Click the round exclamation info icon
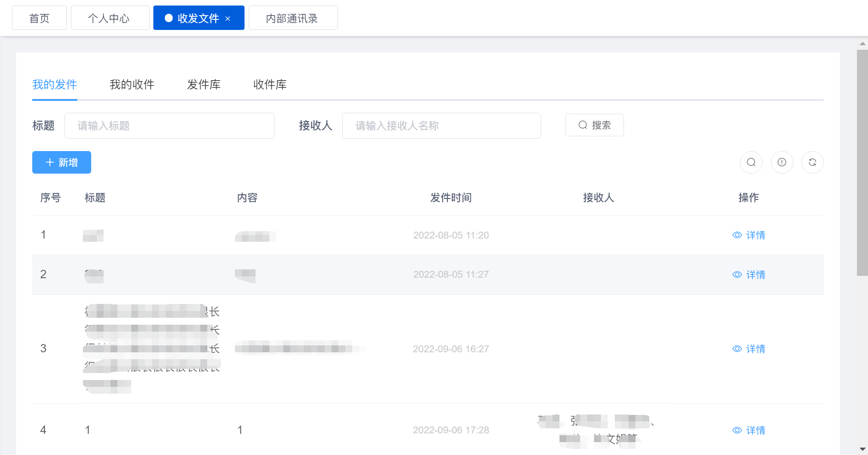The image size is (868, 455). click(x=782, y=162)
